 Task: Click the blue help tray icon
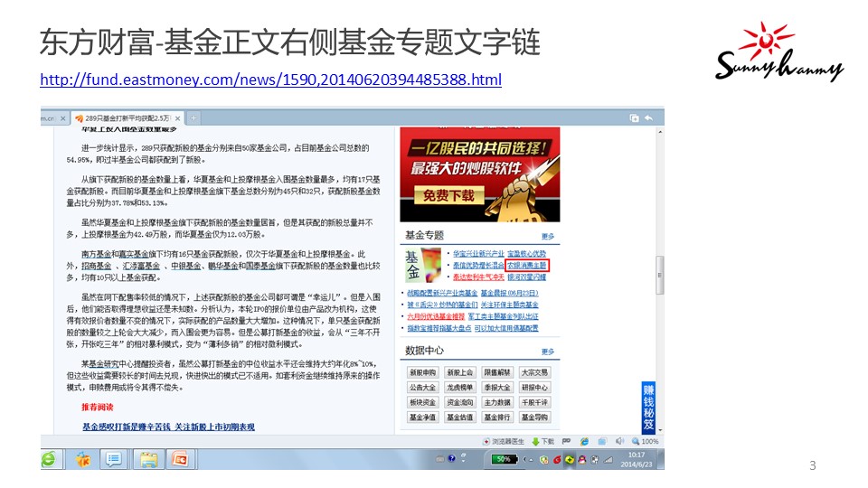pyautogui.click(x=452, y=459)
